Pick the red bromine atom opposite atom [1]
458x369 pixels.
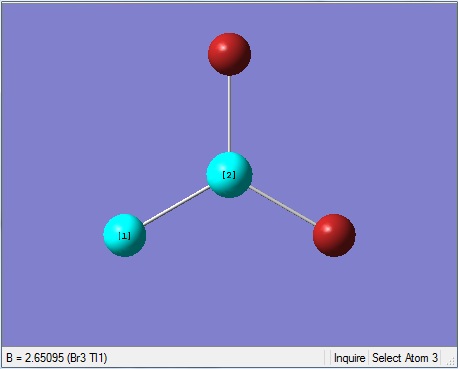(334, 235)
